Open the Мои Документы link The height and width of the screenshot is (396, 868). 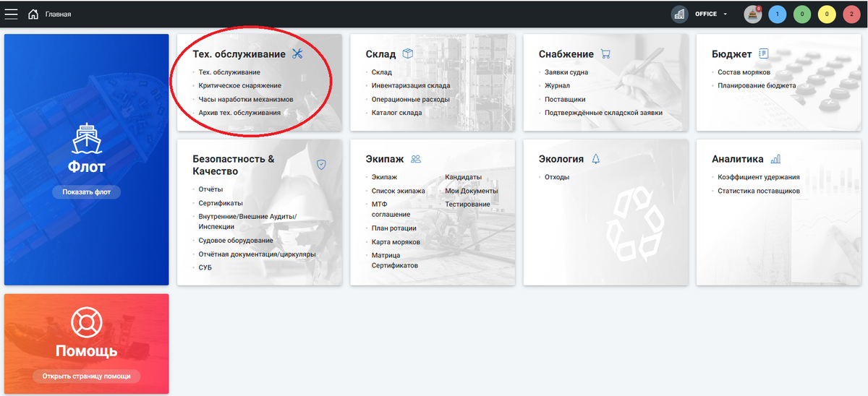point(472,191)
